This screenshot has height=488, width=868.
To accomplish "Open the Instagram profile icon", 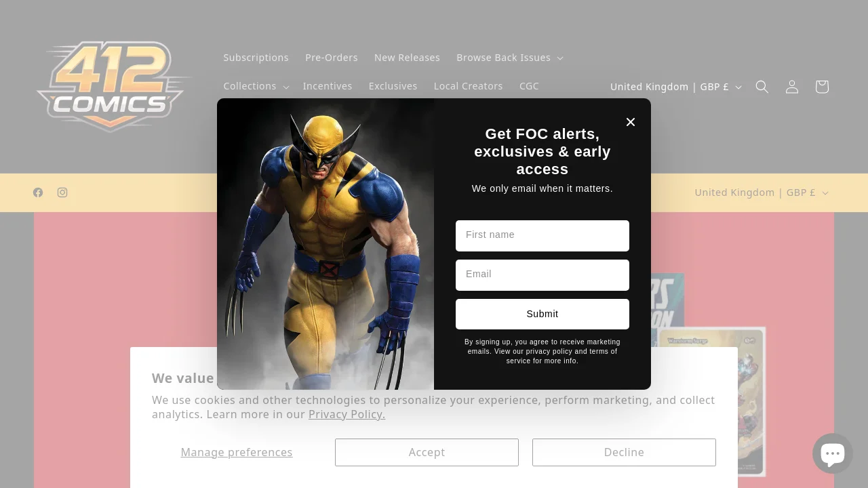I will [62, 192].
